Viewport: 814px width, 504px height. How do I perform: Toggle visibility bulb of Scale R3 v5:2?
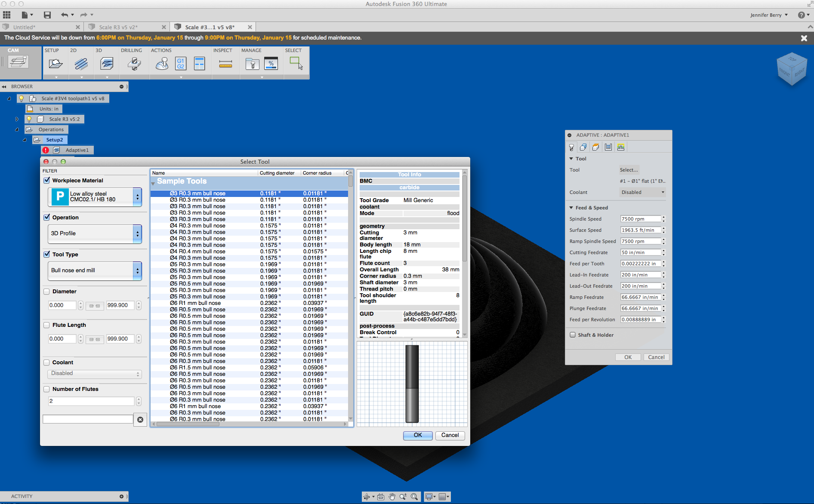tap(29, 119)
